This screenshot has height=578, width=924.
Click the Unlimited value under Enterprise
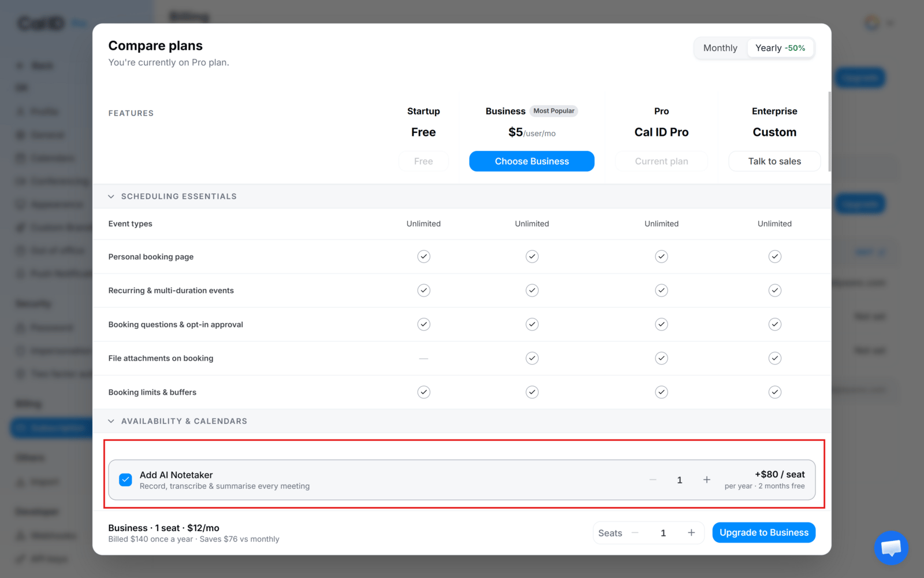point(774,224)
